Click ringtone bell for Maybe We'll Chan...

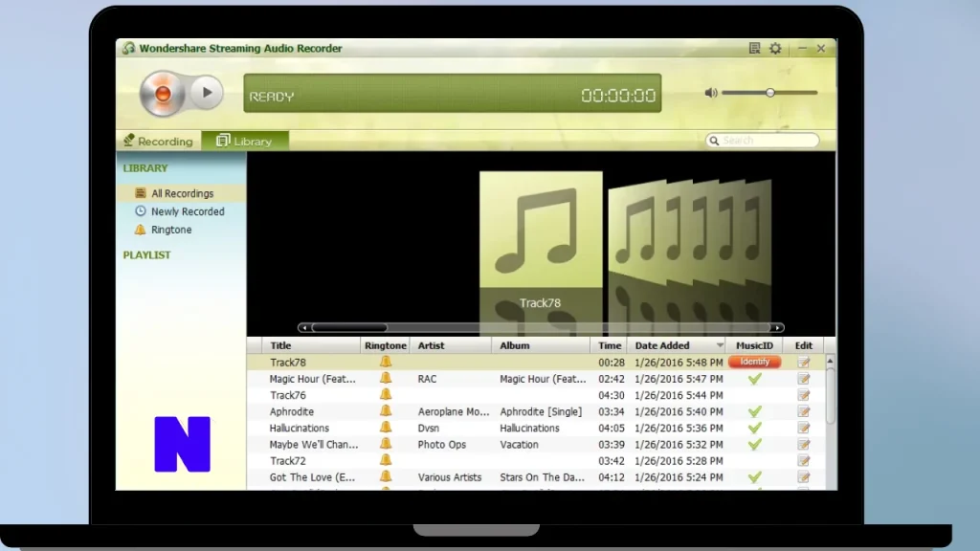tap(386, 444)
